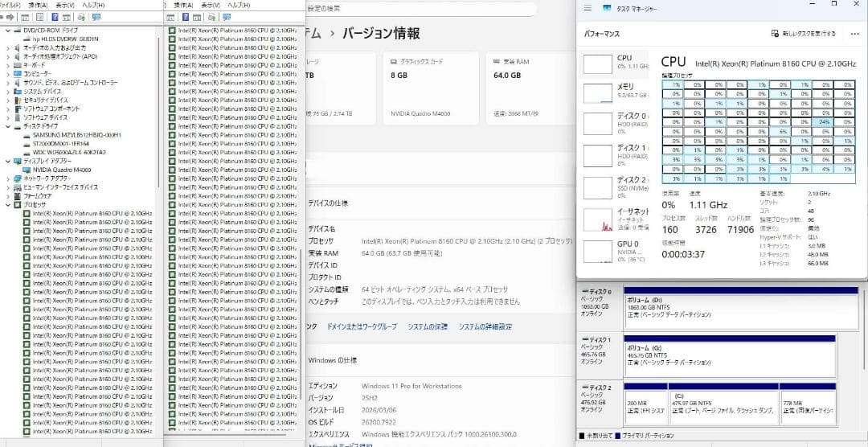This screenshot has width=868, height=447.
Task: Collapse the DVD/CD-ROM ドライブ node
Action: click(8, 31)
